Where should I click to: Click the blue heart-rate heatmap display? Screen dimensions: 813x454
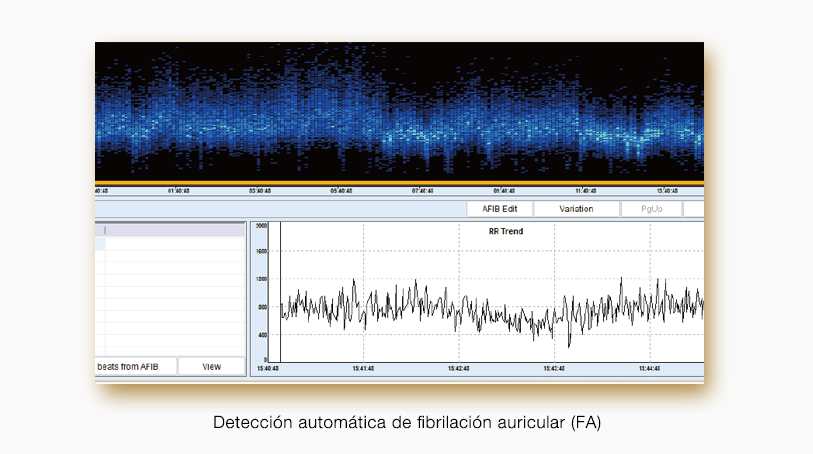400,110
